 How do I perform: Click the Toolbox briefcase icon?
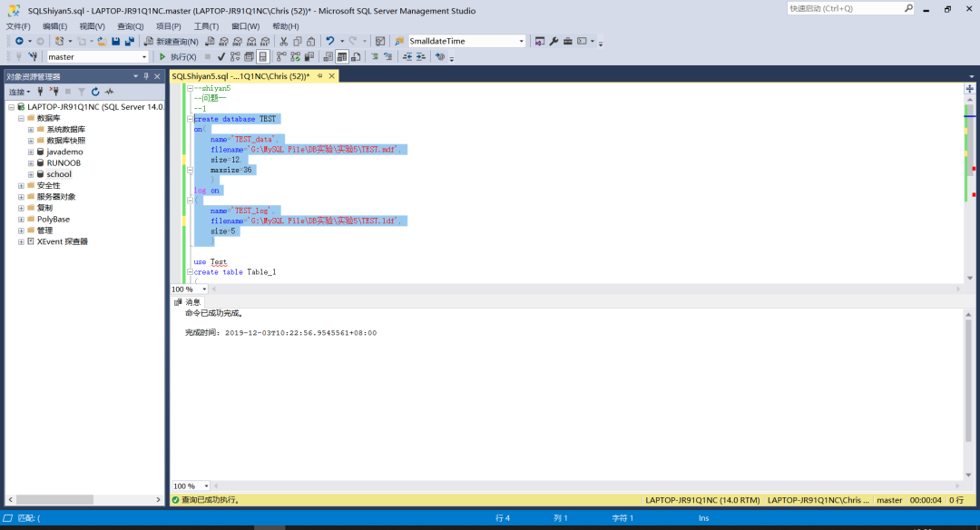tap(567, 41)
